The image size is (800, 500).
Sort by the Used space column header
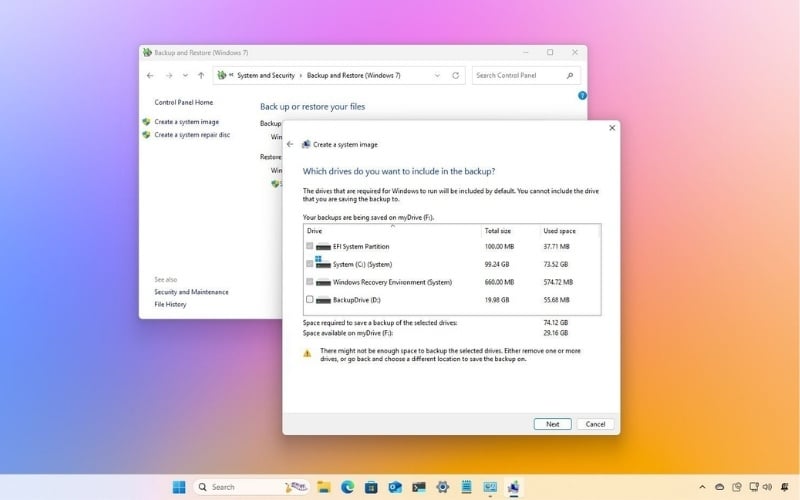(x=569, y=231)
